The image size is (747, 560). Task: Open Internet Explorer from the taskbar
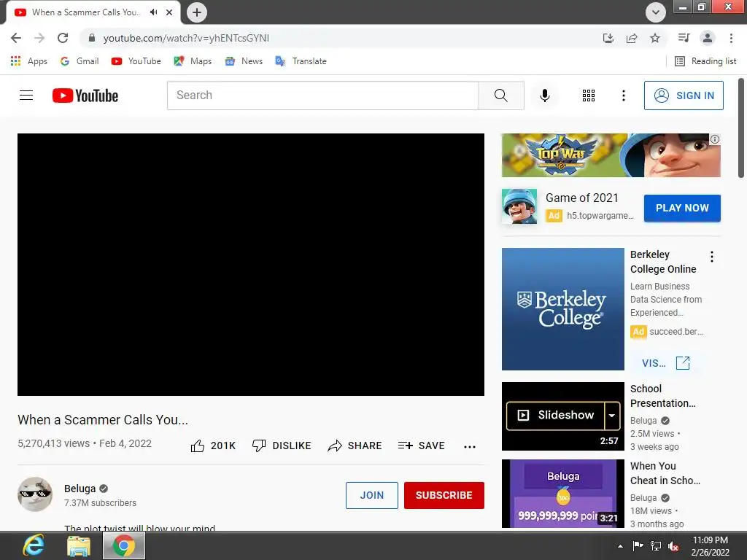(x=34, y=545)
